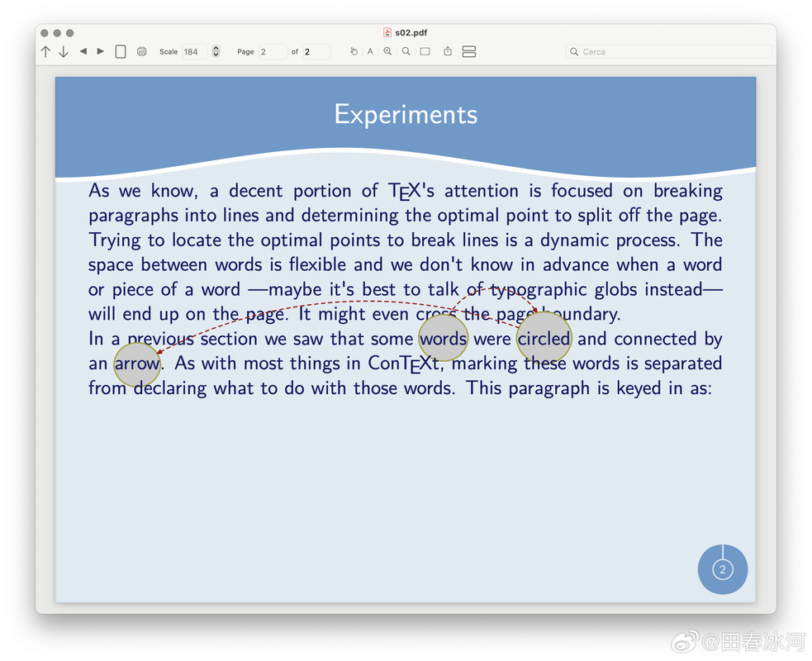Click the zoom-in magnifier tool
Image resolution: width=812 pixels, height=661 pixels.
(x=387, y=51)
